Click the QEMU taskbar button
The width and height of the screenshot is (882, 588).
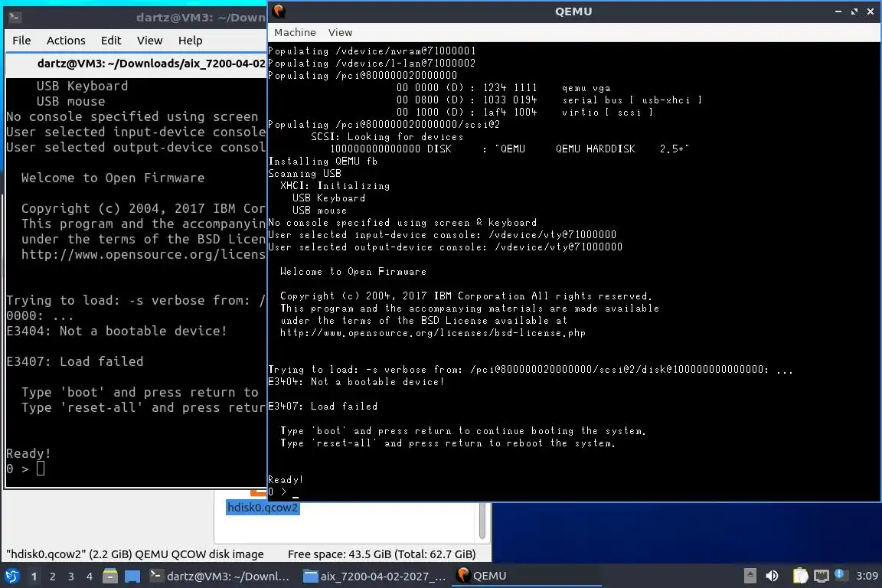[526, 577]
